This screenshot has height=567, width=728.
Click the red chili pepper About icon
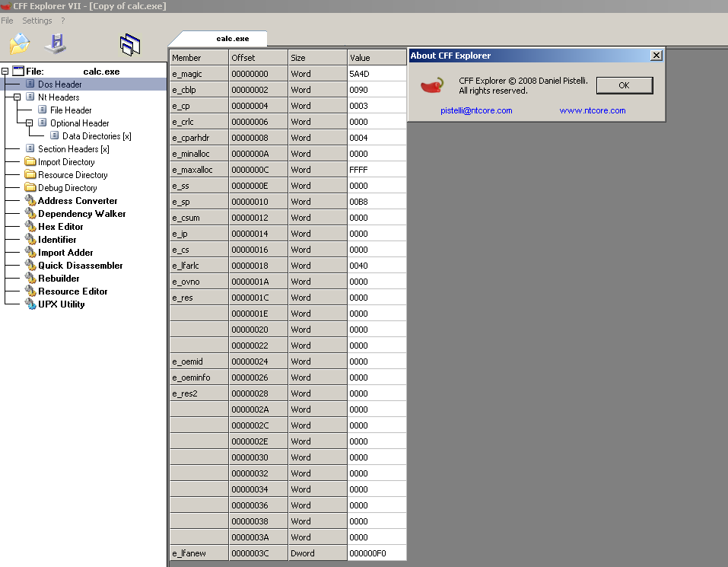tap(432, 85)
